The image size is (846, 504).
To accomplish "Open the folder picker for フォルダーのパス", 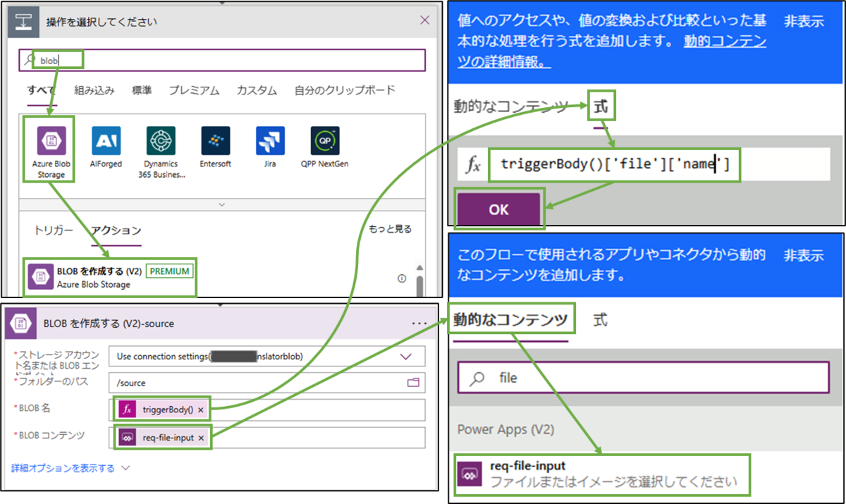I will click(x=413, y=382).
